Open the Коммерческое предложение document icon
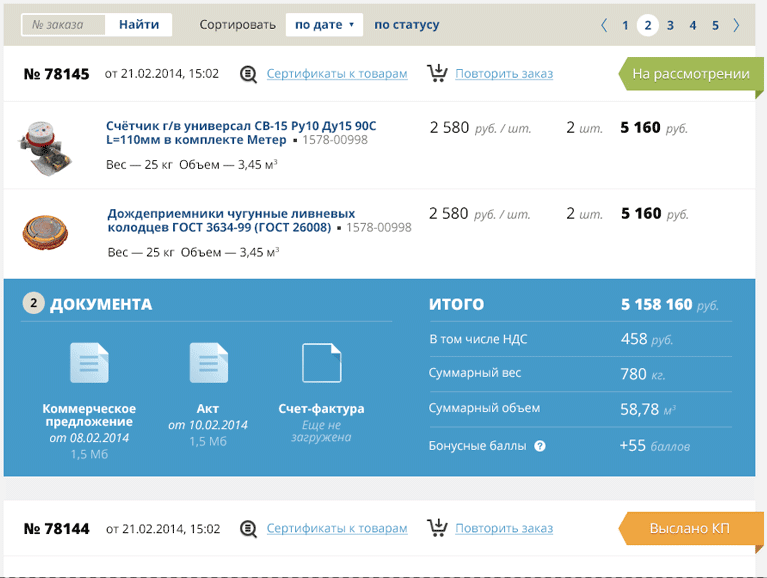767x578 pixels. tap(89, 363)
